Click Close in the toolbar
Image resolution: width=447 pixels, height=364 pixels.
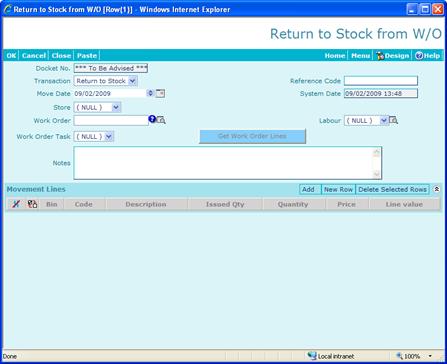(x=61, y=56)
